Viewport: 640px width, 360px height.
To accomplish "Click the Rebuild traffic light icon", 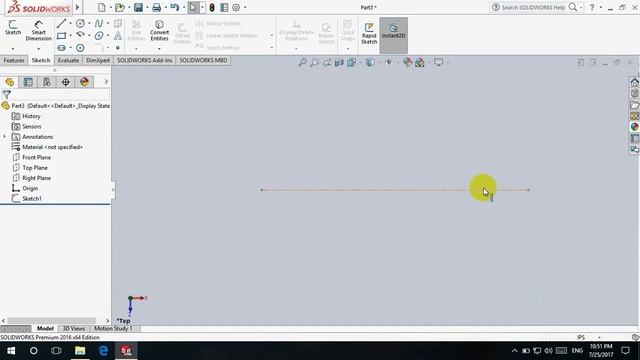I will [212, 7].
